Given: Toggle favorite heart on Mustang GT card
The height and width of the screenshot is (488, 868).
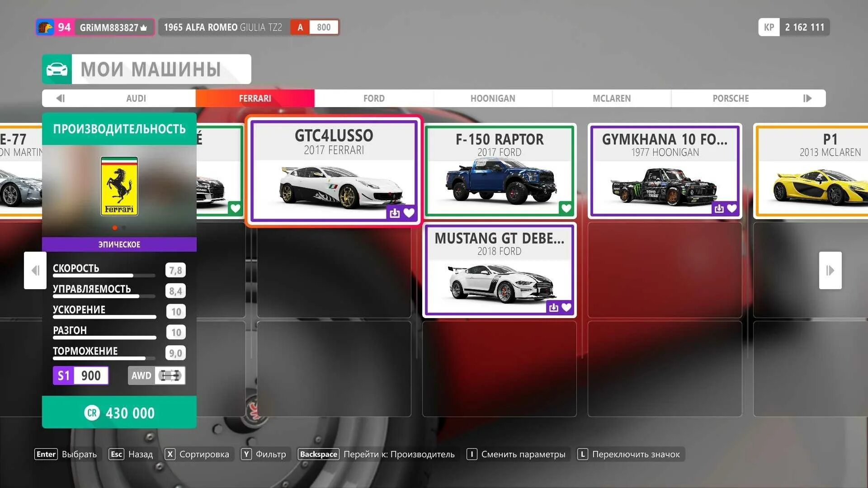Looking at the screenshot, I should pos(566,307).
